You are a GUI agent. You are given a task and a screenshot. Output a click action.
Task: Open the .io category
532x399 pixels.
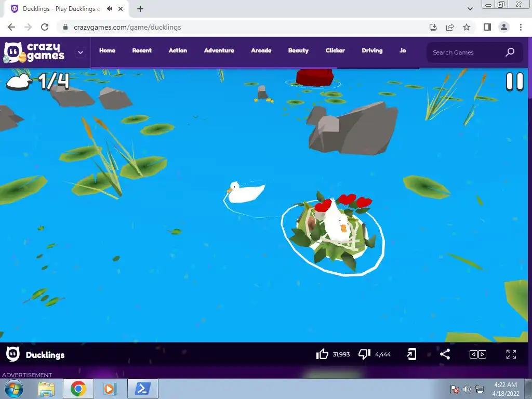403,50
